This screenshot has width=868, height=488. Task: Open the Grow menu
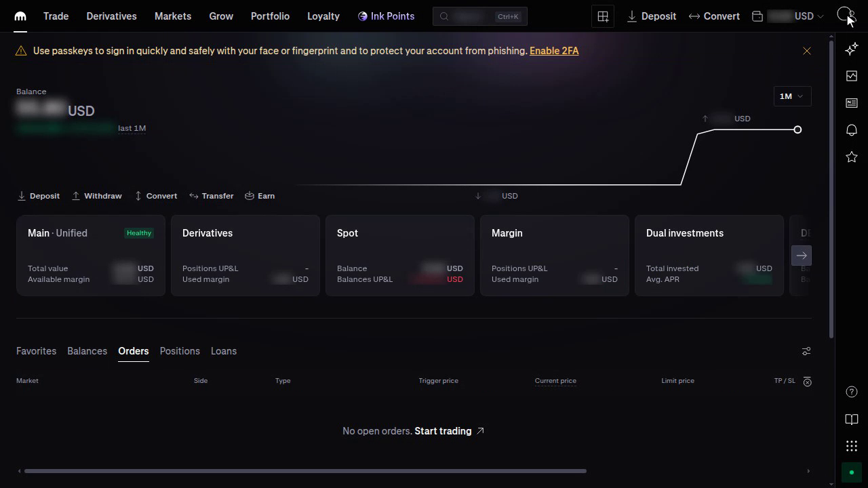coord(221,16)
